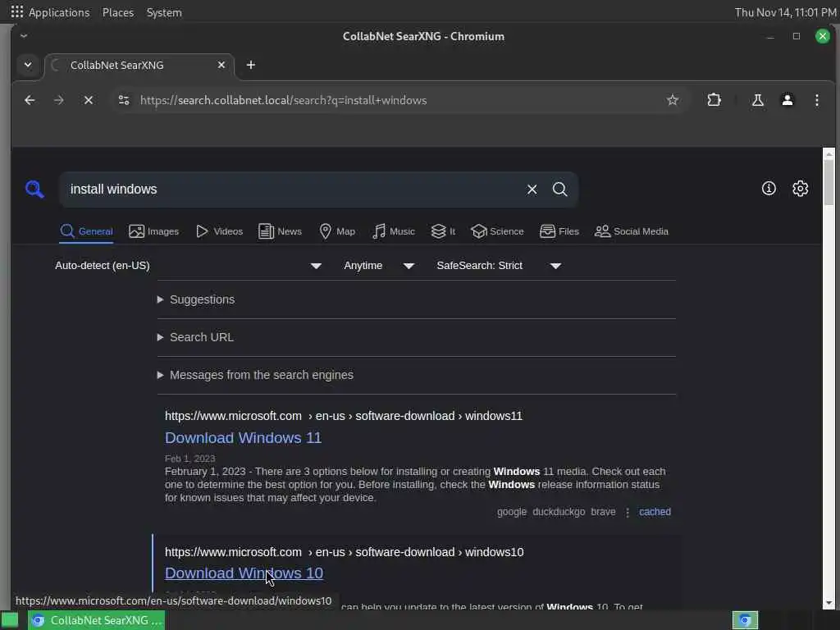Open the Chromium three-dot menu
840x630 pixels.
point(816,100)
